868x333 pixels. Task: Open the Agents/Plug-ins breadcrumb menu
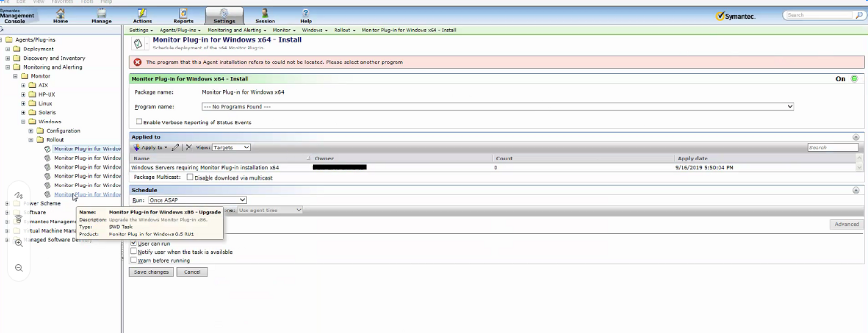coord(180,30)
